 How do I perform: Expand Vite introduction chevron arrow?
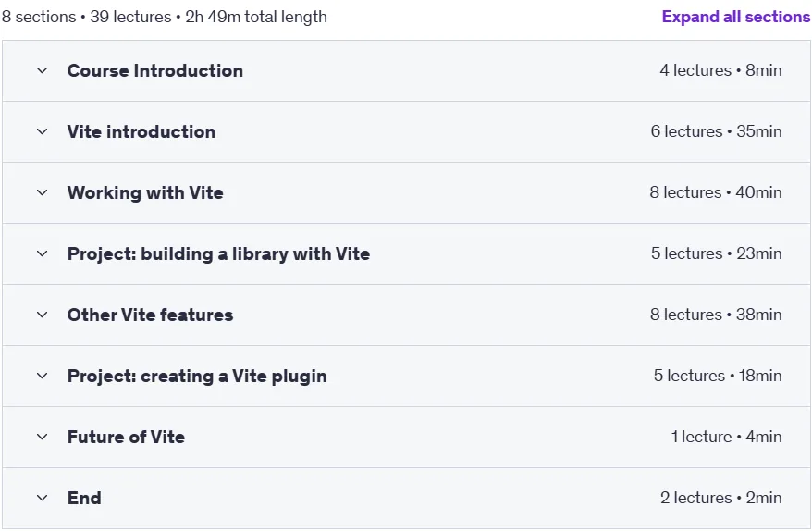42,131
